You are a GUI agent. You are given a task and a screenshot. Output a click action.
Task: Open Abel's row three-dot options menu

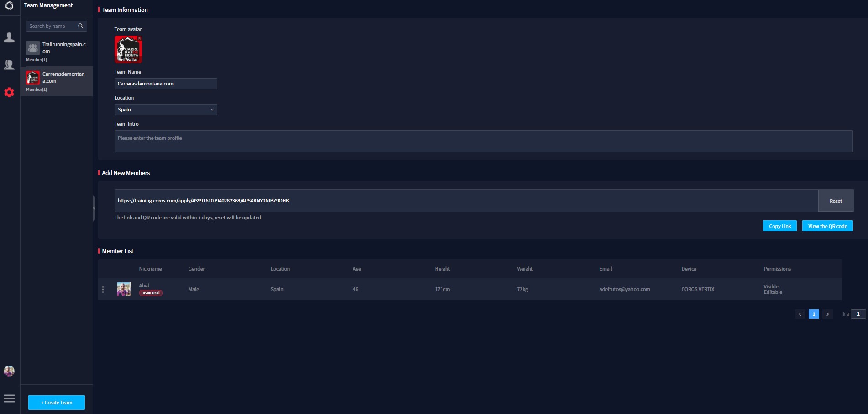[x=103, y=289]
